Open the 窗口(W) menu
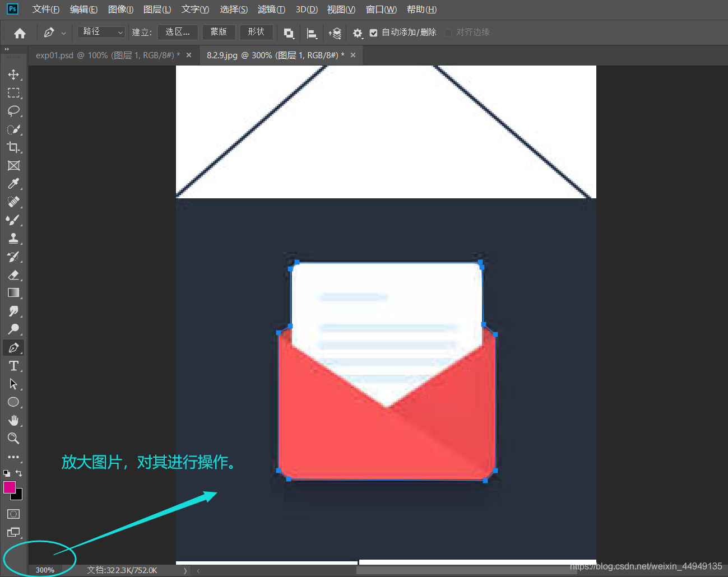Screen dimensions: 728x577 (x=381, y=10)
